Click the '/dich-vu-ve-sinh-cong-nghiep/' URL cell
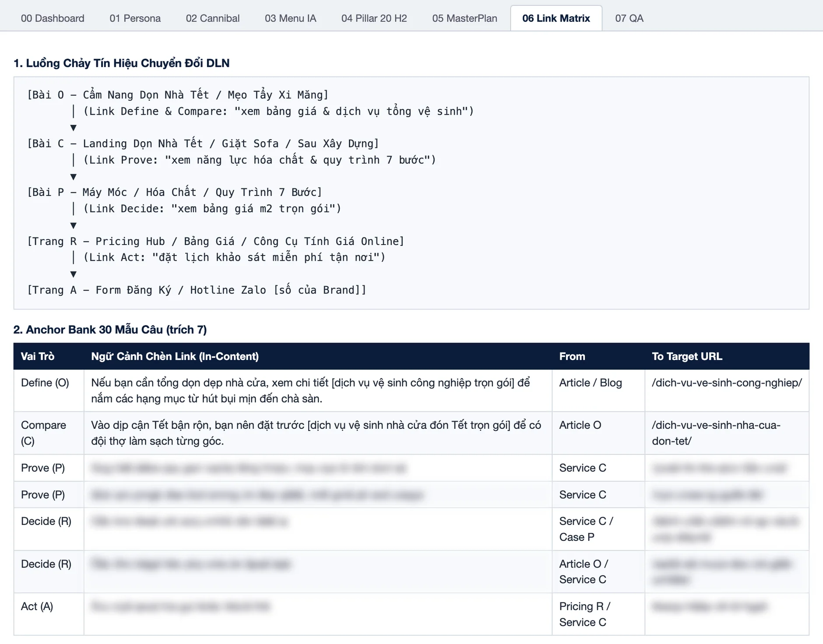The image size is (823, 644). 727,391
